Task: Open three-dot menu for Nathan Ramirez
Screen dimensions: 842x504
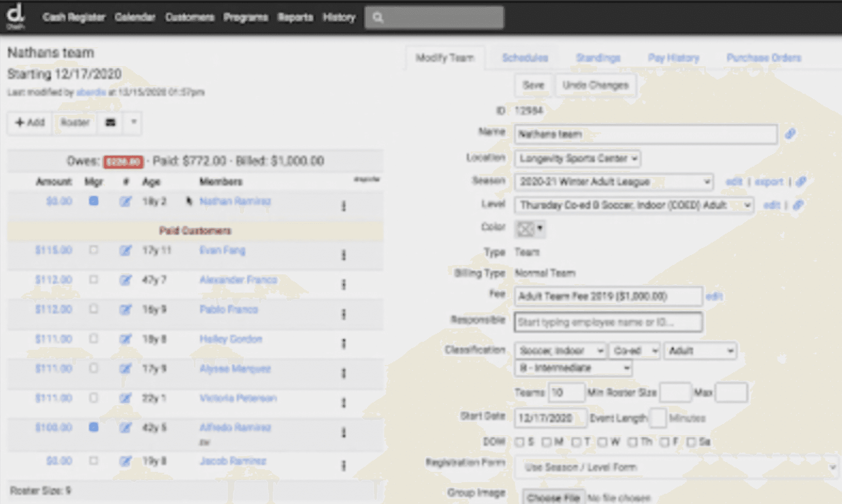Action: 344,206
